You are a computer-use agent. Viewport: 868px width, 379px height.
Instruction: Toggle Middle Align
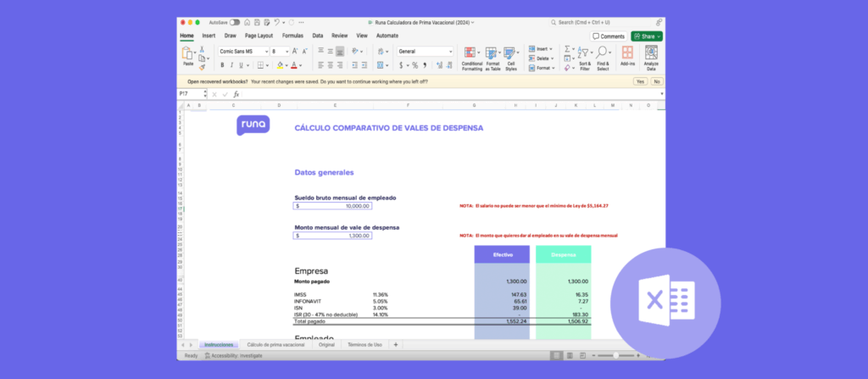[331, 51]
